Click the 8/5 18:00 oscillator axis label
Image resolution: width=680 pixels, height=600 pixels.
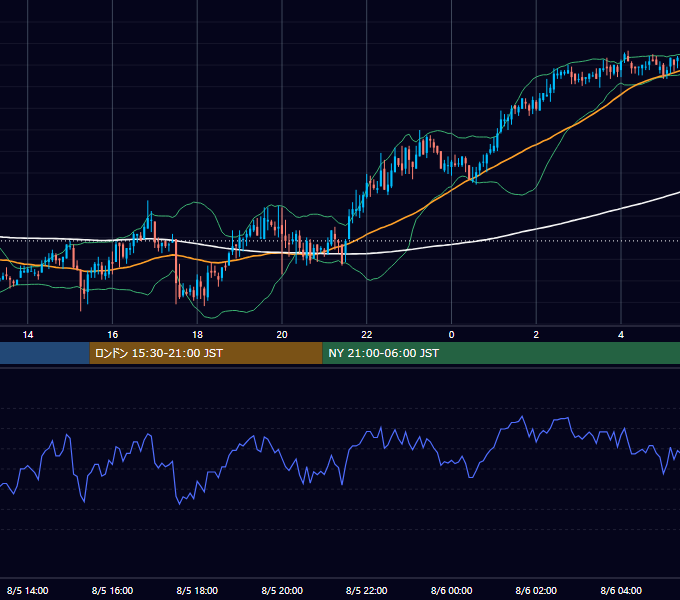[x=197, y=590]
